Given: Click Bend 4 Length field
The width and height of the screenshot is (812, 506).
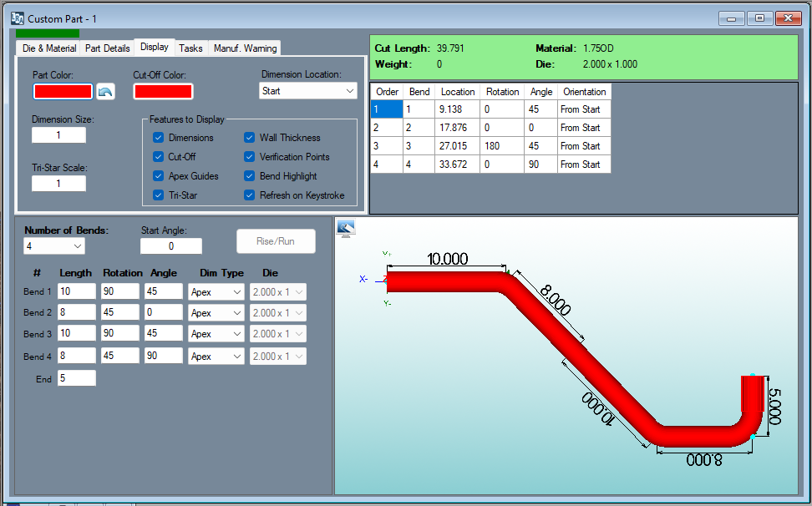Looking at the screenshot, I should [77, 356].
